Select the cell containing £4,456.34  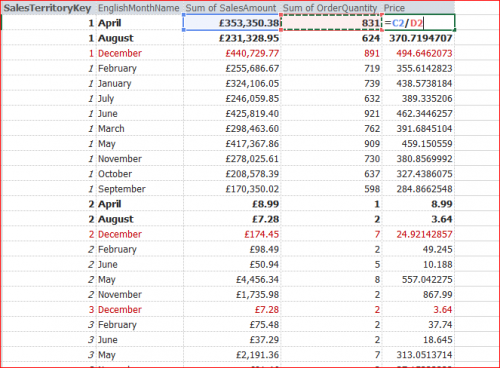pyautogui.click(x=232, y=279)
